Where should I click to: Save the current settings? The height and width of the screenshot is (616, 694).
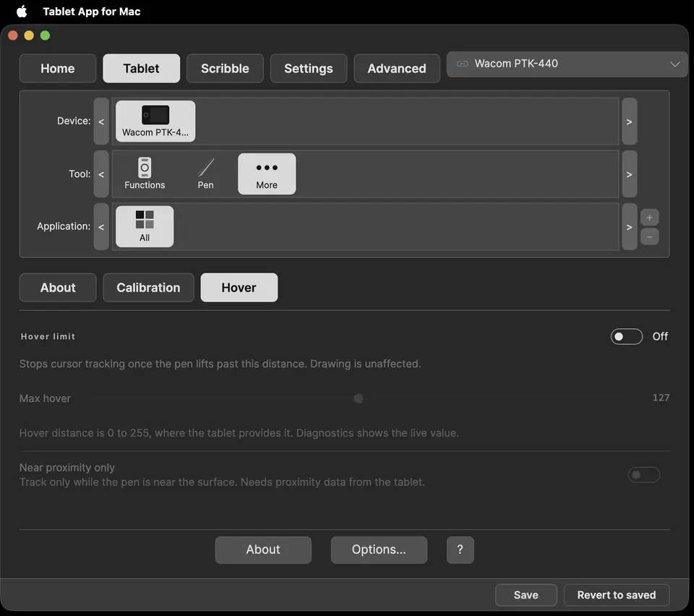526,595
